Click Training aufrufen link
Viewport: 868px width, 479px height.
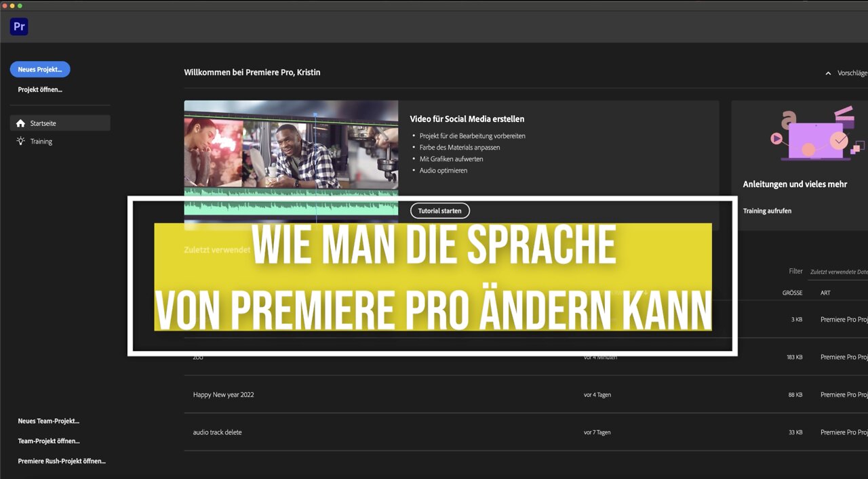tap(767, 211)
